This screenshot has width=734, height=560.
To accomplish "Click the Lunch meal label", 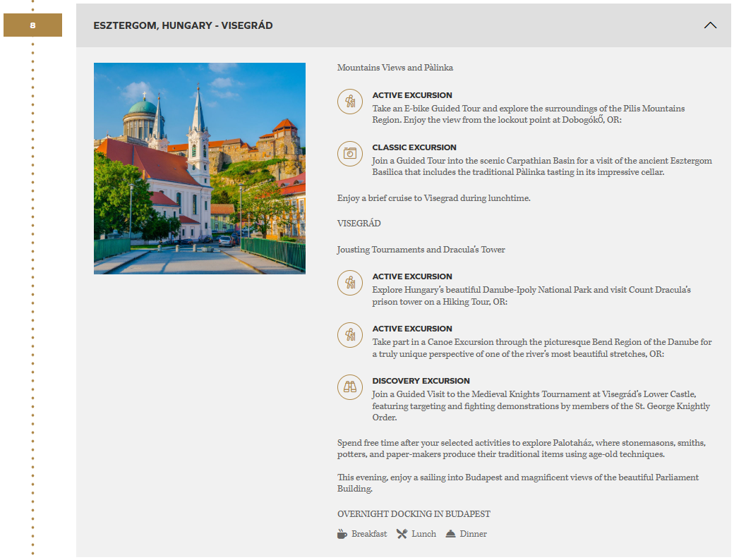I will (423, 534).
